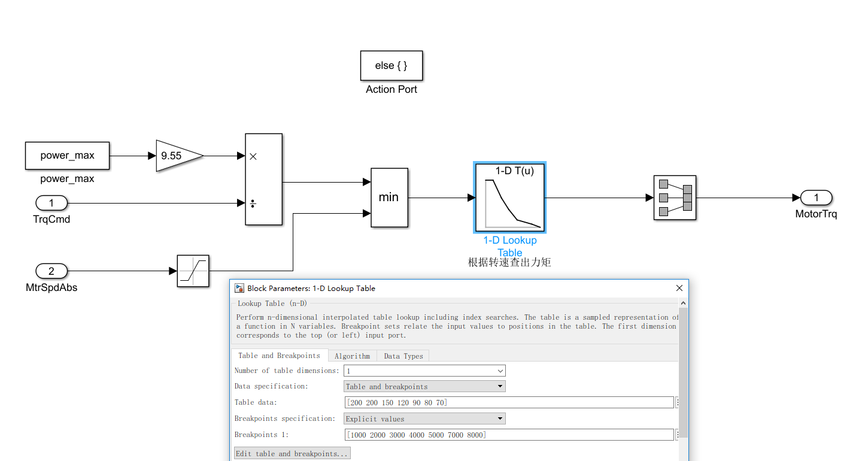Click the bus selector block before MotorTrq
This screenshot has height=461, width=868.
coord(675,198)
